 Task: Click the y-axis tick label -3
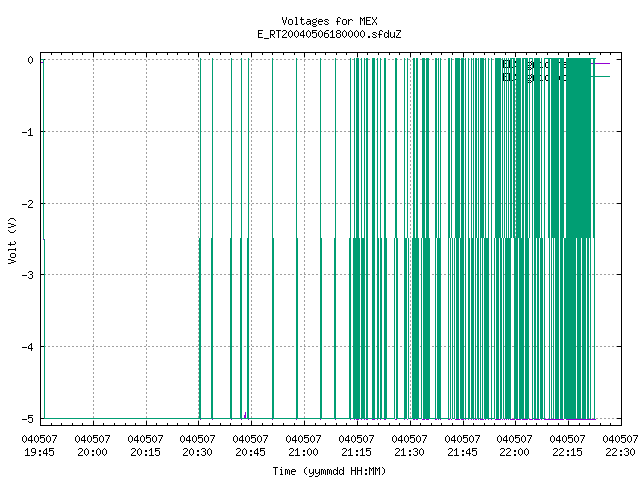click(27, 275)
